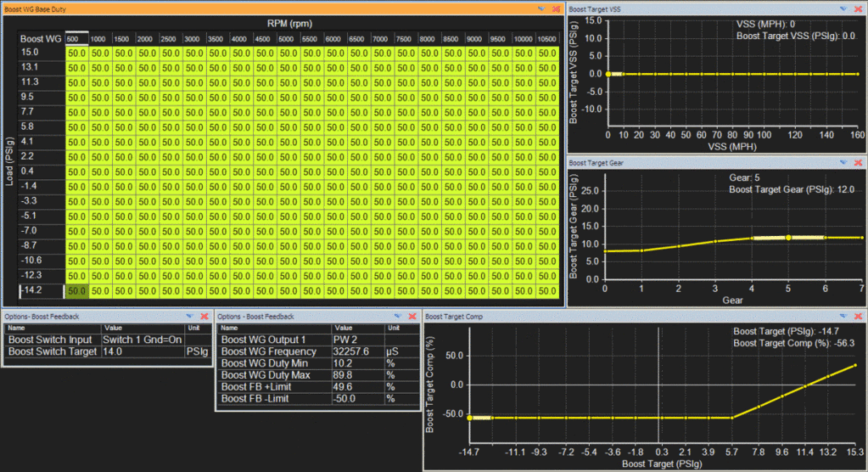
Task: Click Unit column header in Boost WG options panel
Action: [x=401, y=328]
